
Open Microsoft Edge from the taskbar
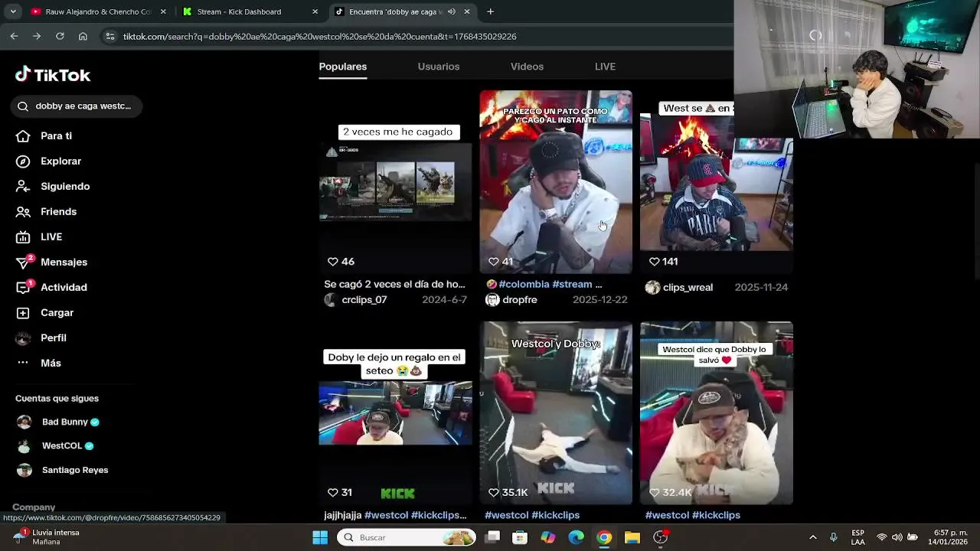click(x=576, y=537)
